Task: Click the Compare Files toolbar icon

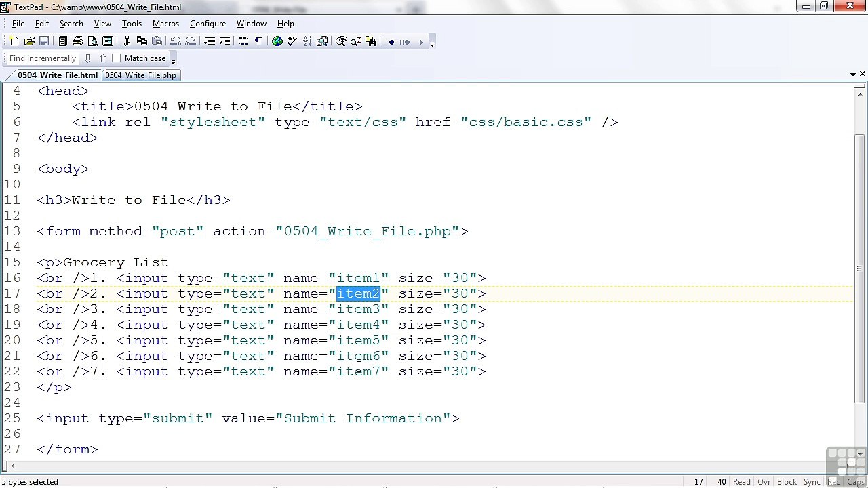Action: tap(322, 41)
